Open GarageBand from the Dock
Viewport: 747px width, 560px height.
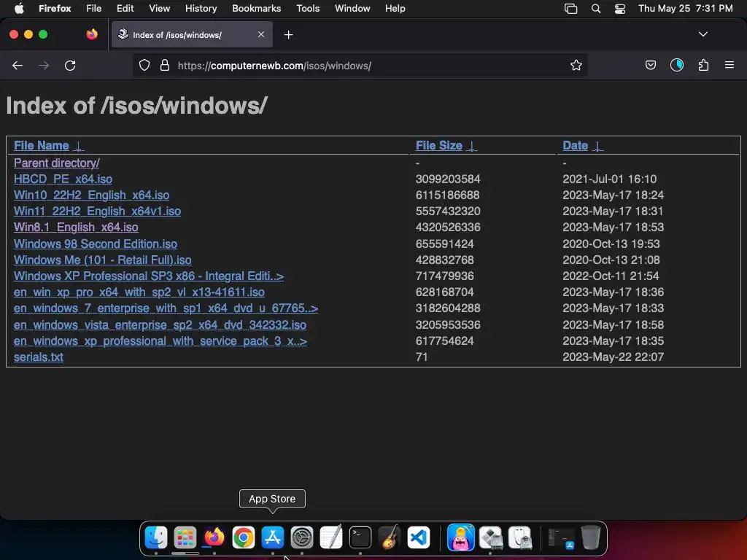coord(390,537)
